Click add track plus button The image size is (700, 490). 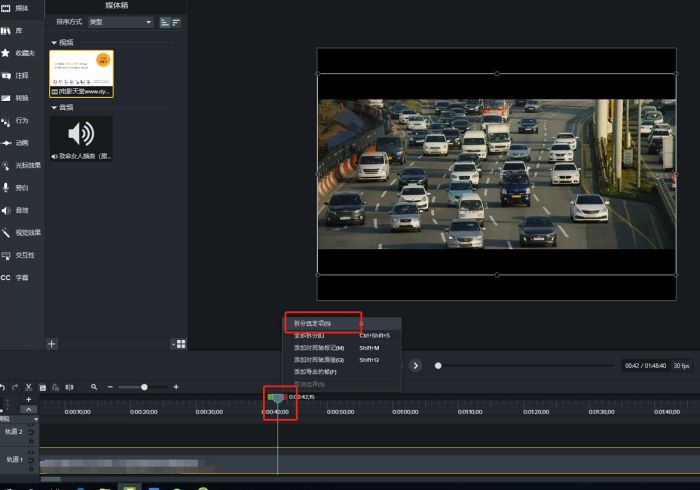click(29, 399)
